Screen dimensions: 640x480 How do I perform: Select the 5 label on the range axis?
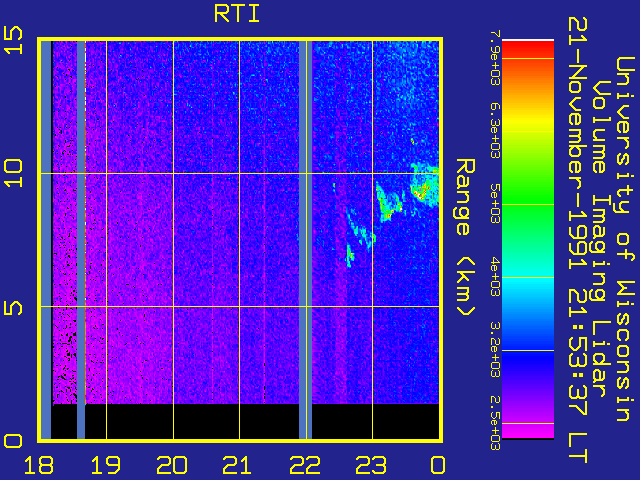pyautogui.click(x=13, y=307)
